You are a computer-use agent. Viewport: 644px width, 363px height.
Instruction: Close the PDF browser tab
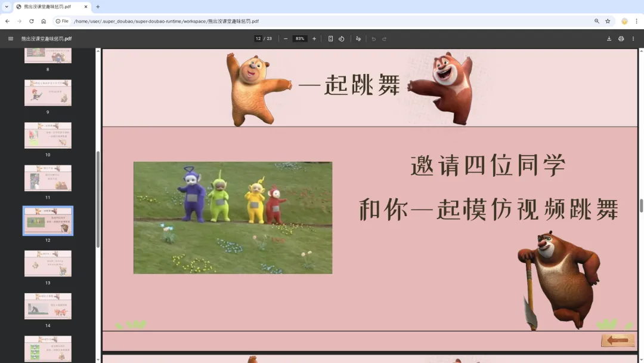(x=85, y=7)
